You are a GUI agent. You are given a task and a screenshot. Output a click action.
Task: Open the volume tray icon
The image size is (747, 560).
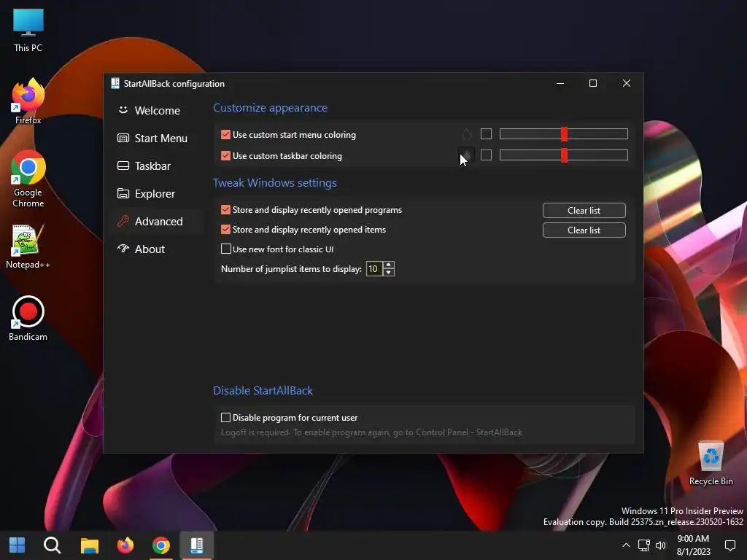coord(660,545)
